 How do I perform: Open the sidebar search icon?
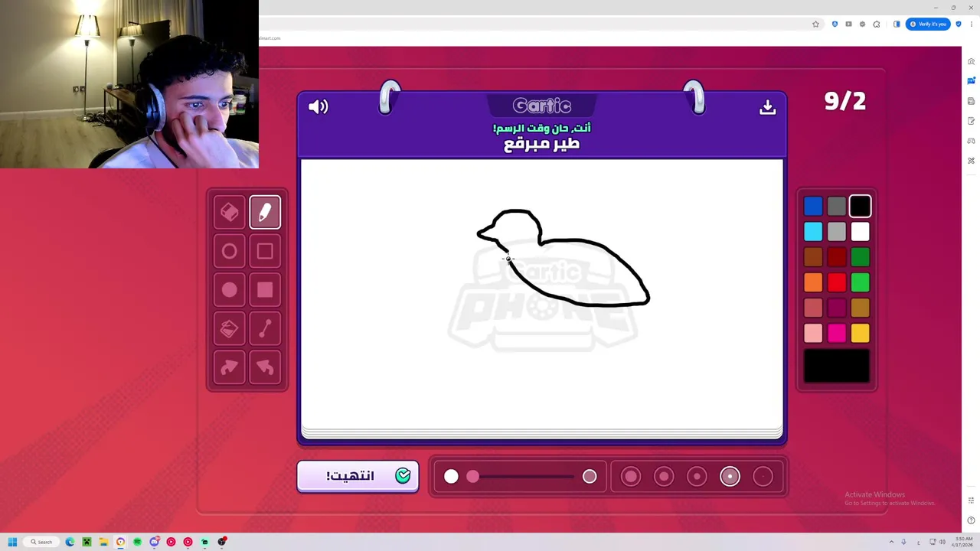tap(971, 61)
